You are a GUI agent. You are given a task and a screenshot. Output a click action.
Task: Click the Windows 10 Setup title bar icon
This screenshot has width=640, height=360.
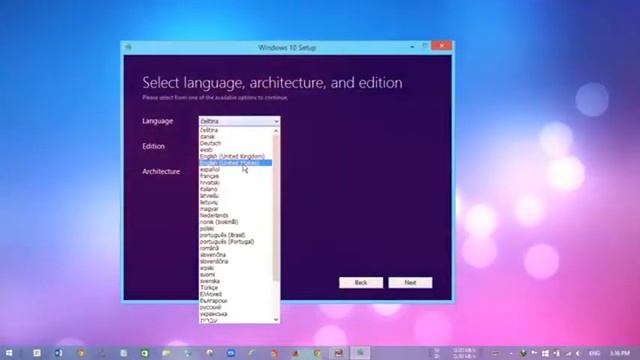pyautogui.click(x=128, y=47)
